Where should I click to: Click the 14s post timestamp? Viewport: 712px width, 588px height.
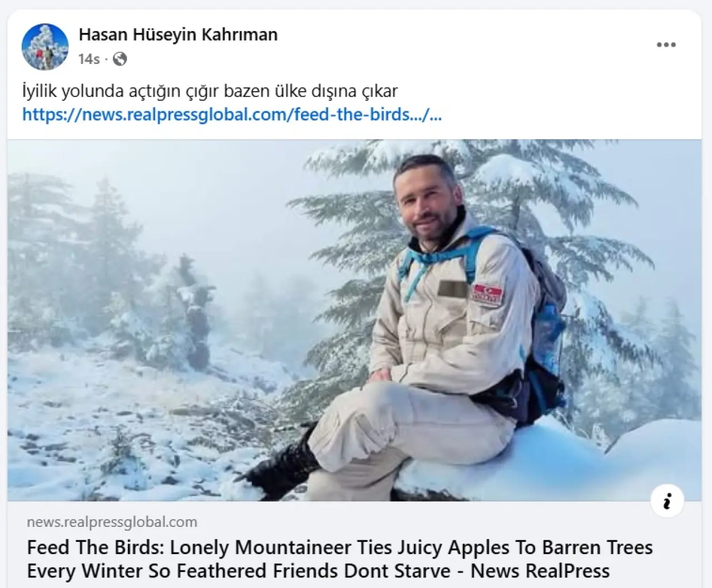[89, 59]
